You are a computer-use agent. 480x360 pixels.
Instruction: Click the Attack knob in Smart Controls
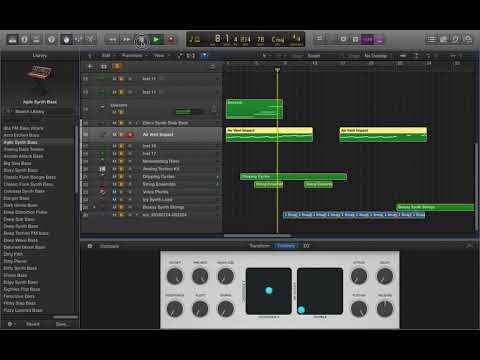coord(359,276)
